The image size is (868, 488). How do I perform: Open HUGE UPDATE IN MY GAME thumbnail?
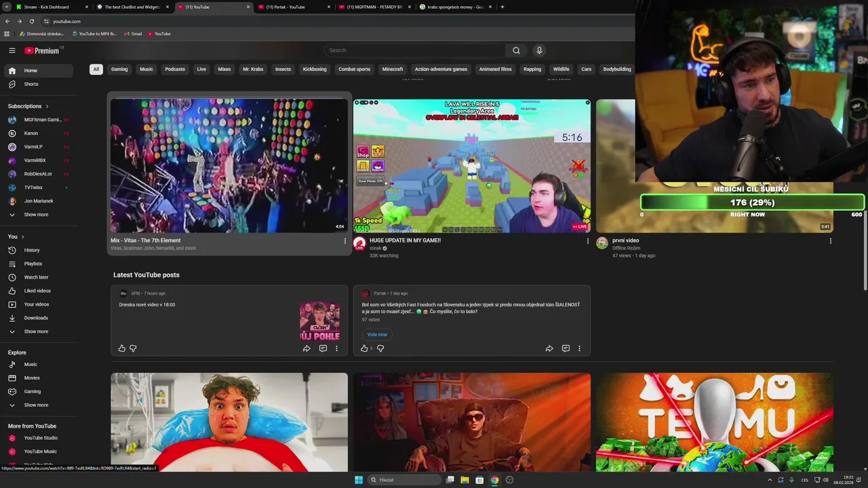(472, 166)
